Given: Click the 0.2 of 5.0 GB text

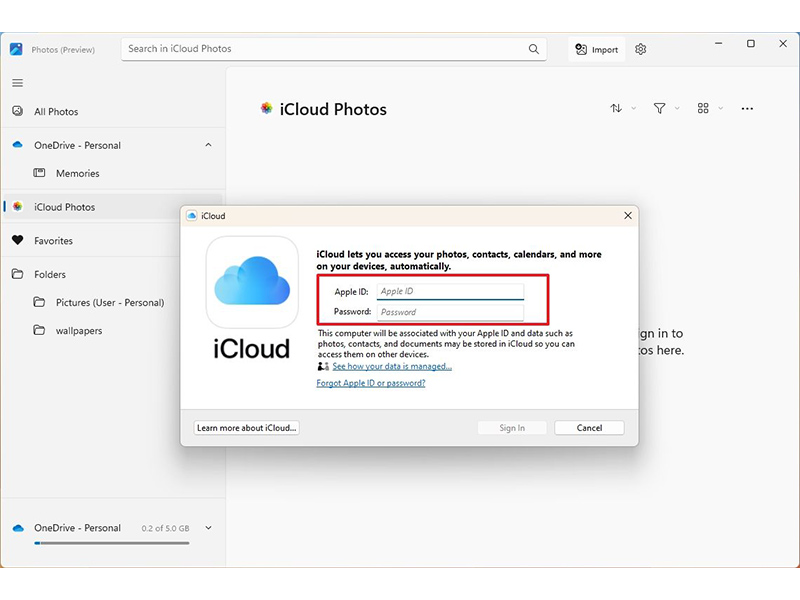Looking at the screenshot, I should 165,529.
